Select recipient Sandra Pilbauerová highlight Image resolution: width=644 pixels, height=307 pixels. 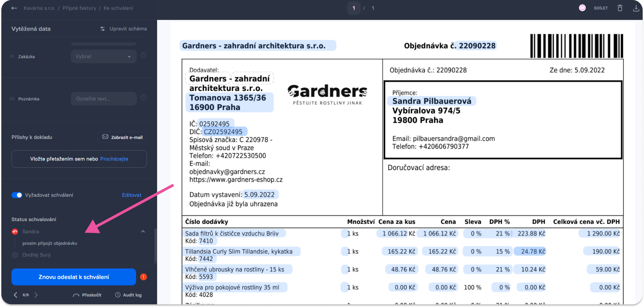[431, 101]
